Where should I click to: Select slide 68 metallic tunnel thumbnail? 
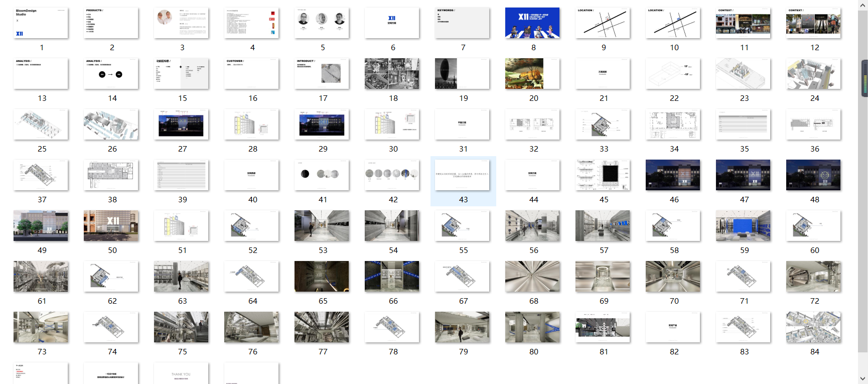(532, 277)
